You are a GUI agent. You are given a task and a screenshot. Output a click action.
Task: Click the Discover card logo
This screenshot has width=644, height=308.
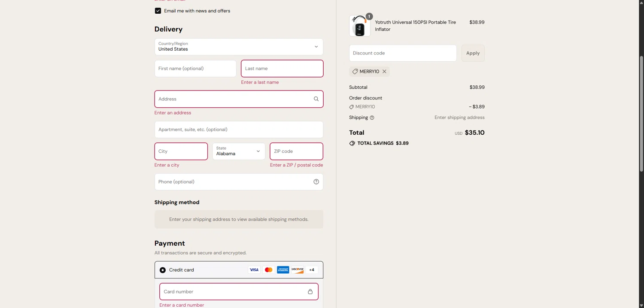[298, 270]
